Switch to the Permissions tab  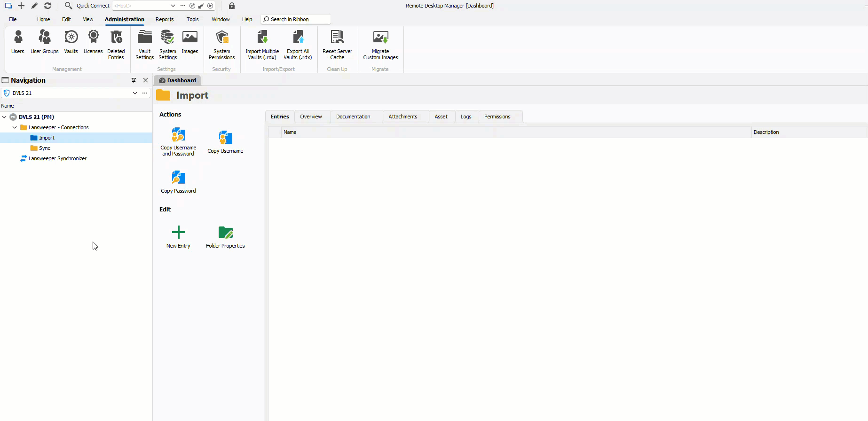(497, 117)
